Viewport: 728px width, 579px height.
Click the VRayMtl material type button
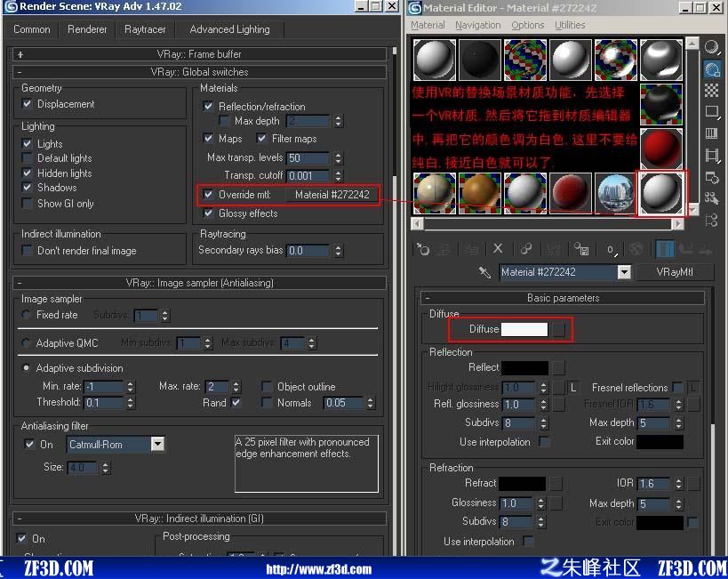pyautogui.click(x=674, y=272)
